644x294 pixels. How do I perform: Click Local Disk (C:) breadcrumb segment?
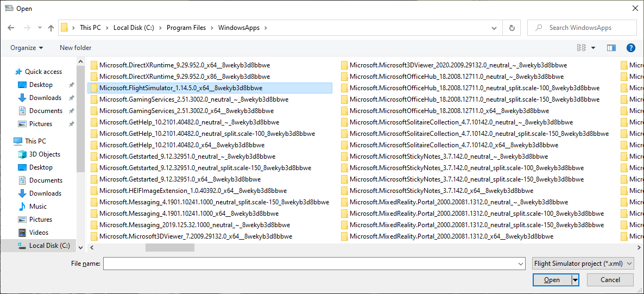134,28
